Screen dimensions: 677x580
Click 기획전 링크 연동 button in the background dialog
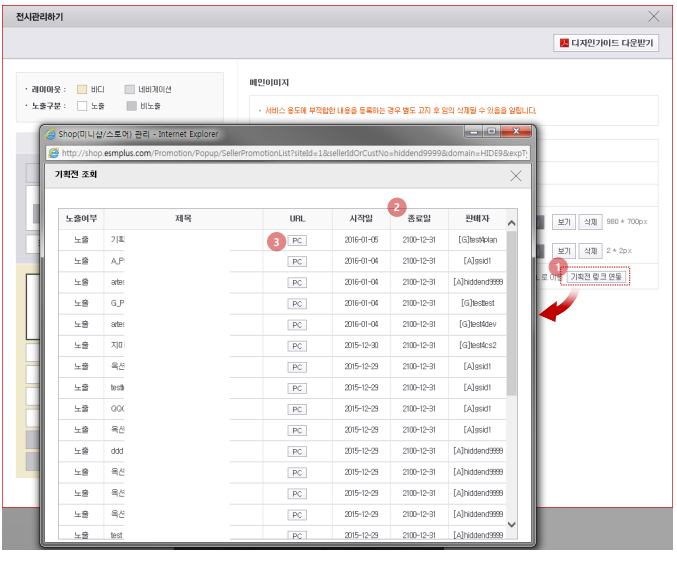(x=595, y=276)
